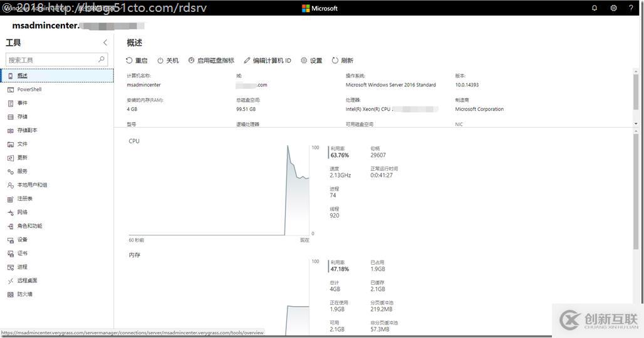Click the installed RAM value 4 GB
The width and height of the screenshot is (644, 338).
132,109
